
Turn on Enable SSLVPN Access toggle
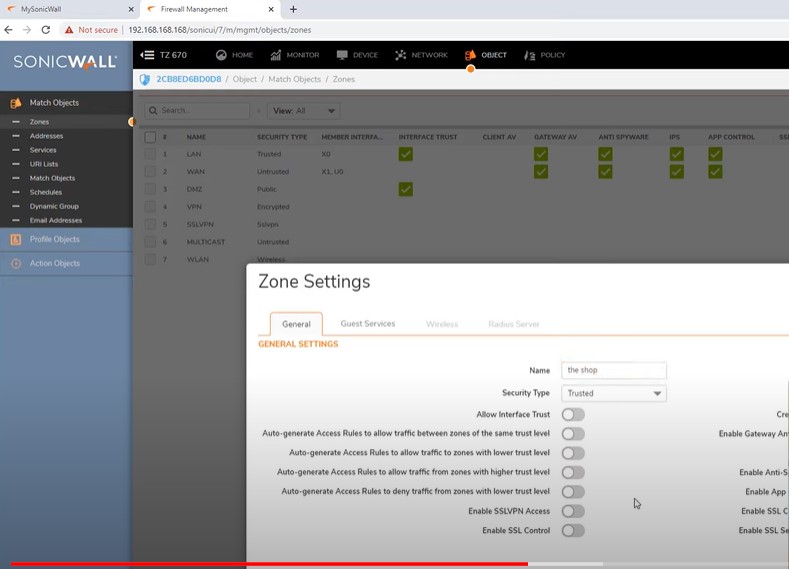pyautogui.click(x=572, y=511)
